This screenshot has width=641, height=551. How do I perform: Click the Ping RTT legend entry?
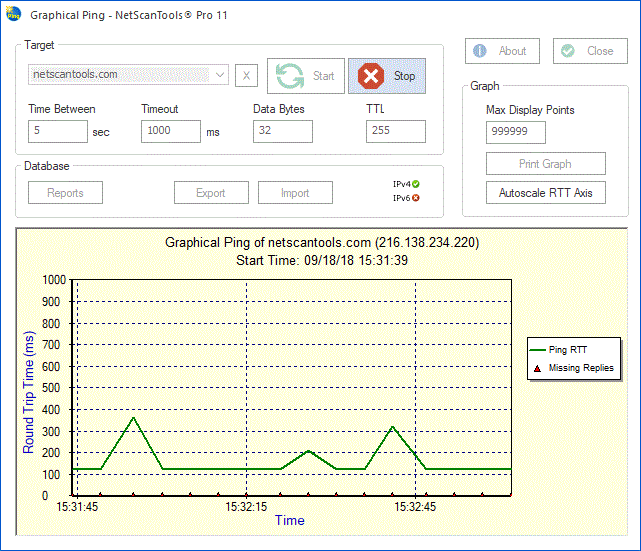(x=571, y=350)
